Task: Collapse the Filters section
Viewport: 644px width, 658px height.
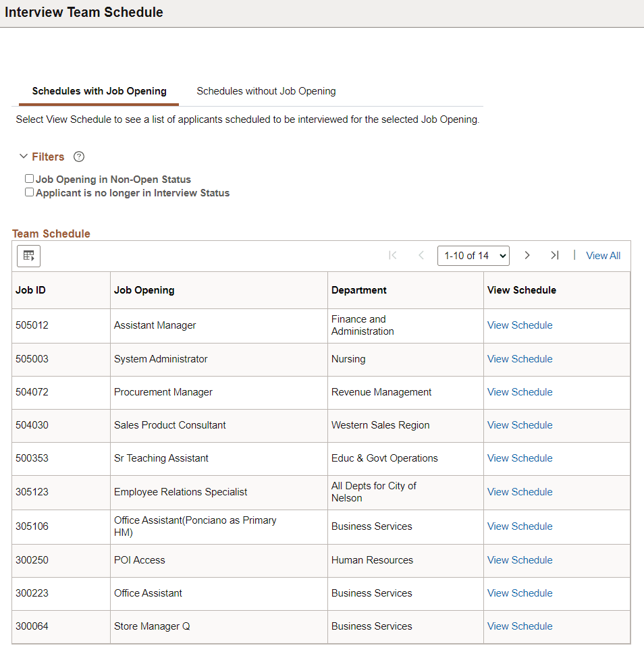Action: point(24,156)
